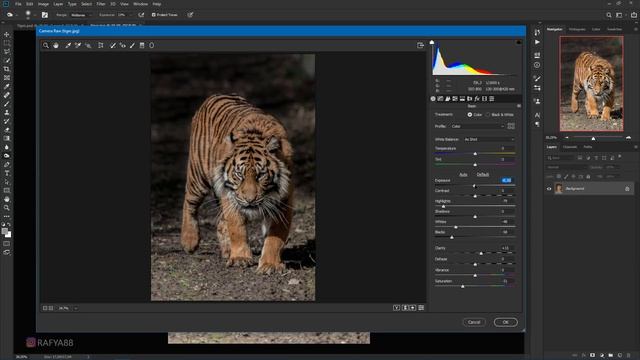Select the Color Sampler tool
This screenshot has width=640, height=360.
click(x=78, y=45)
